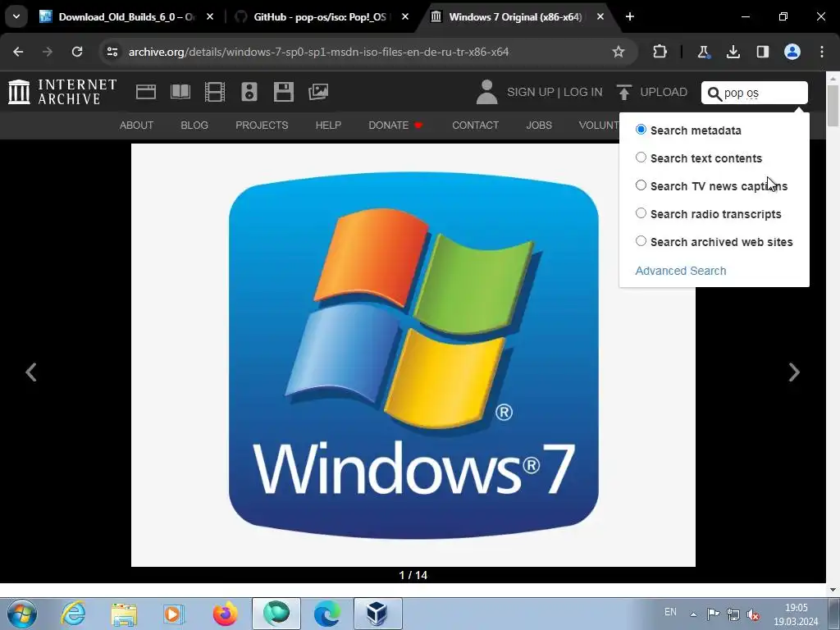Image resolution: width=840 pixels, height=630 pixels.
Task: Open the Windows Start orb
Action: [x=22, y=614]
